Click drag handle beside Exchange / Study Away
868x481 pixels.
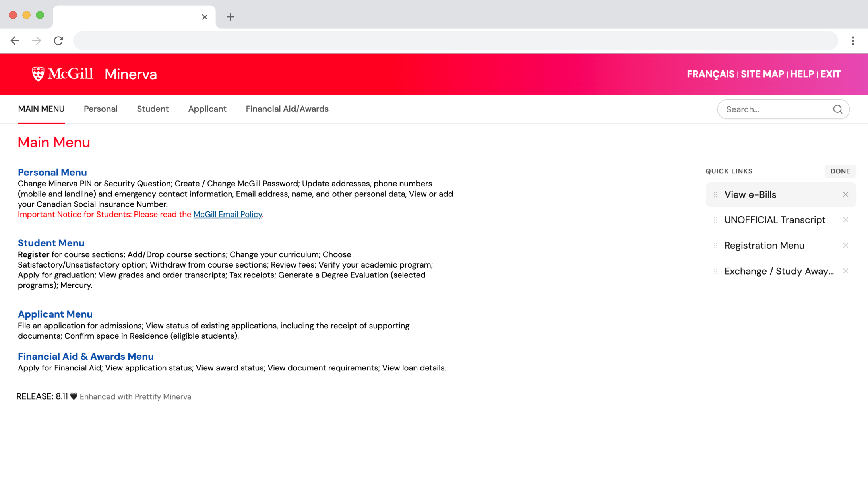[x=715, y=271]
